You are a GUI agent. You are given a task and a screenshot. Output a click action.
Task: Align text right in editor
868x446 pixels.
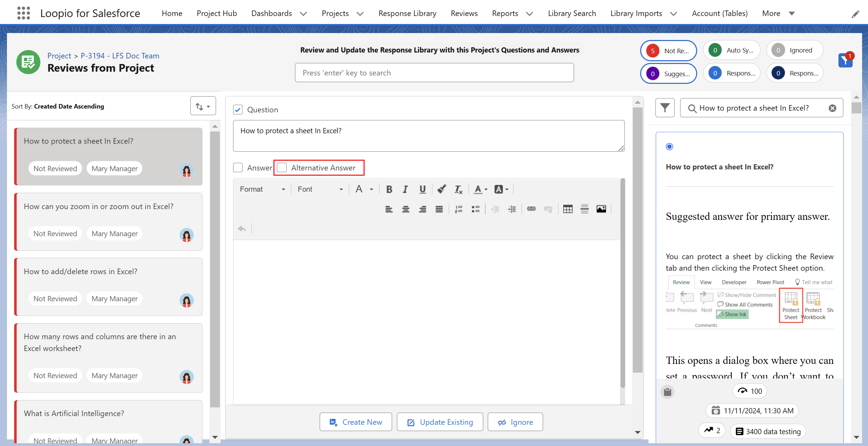tap(422, 209)
